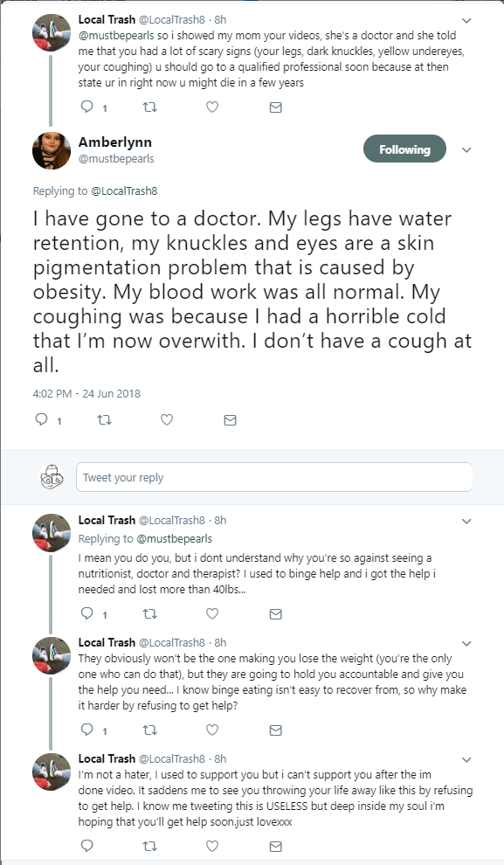Expand options chevron on top Local Trash tweet

click(466, 21)
